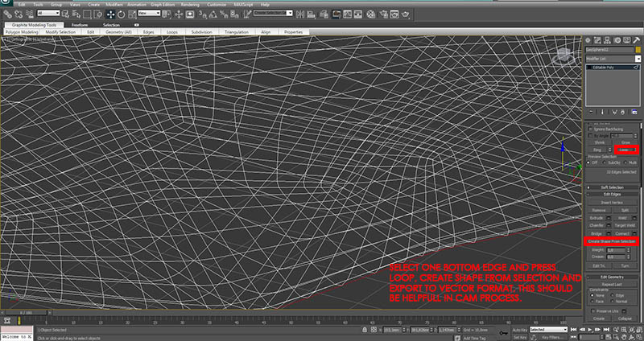644x341 pixels.
Task: Open Extrude settings box beside Extrude
Action: click(x=609, y=218)
